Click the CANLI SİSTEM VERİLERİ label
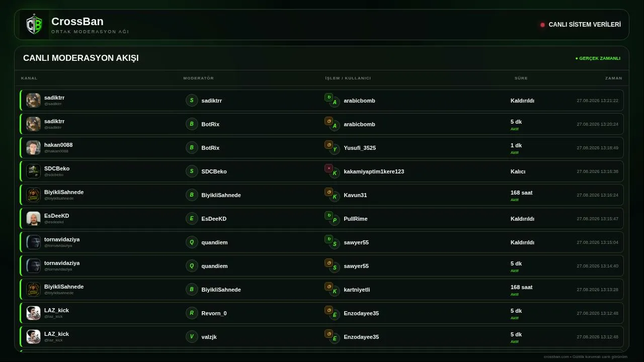This screenshot has width=644, height=362. (x=585, y=25)
